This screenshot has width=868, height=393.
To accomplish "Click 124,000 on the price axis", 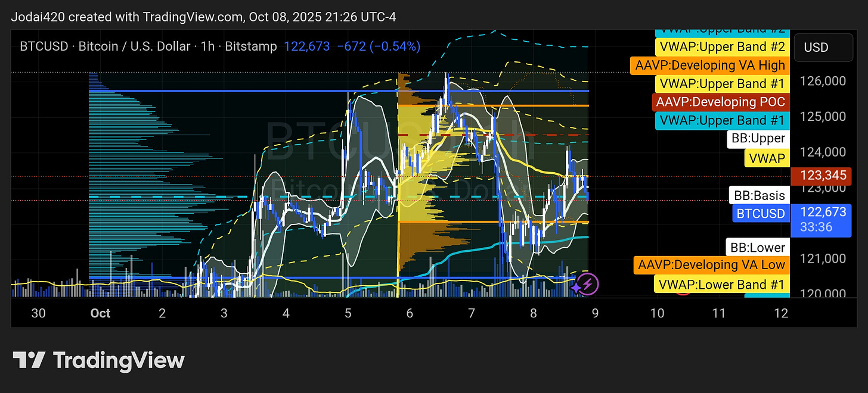I will [823, 152].
